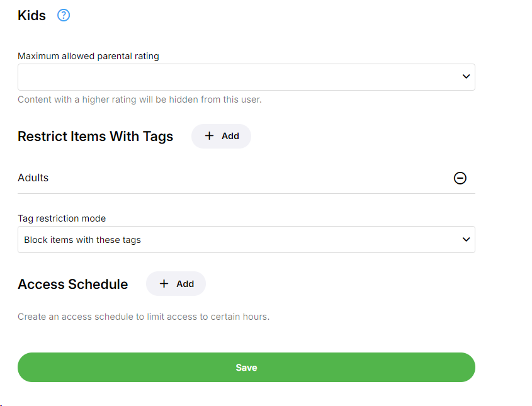
Task: Expand the parental rating dropdown using its chevron
Action: coord(466,77)
